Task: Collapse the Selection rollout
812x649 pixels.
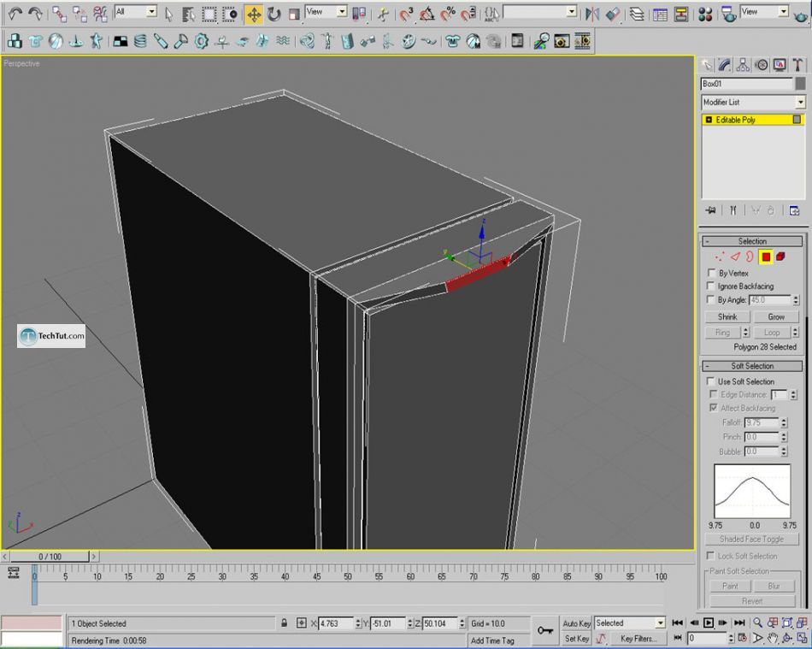Action: click(x=752, y=241)
